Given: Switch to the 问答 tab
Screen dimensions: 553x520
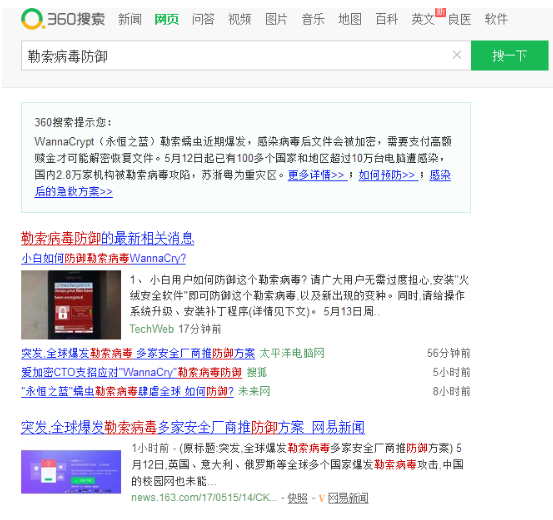Looking at the screenshot, I should [x=203, y=19].
